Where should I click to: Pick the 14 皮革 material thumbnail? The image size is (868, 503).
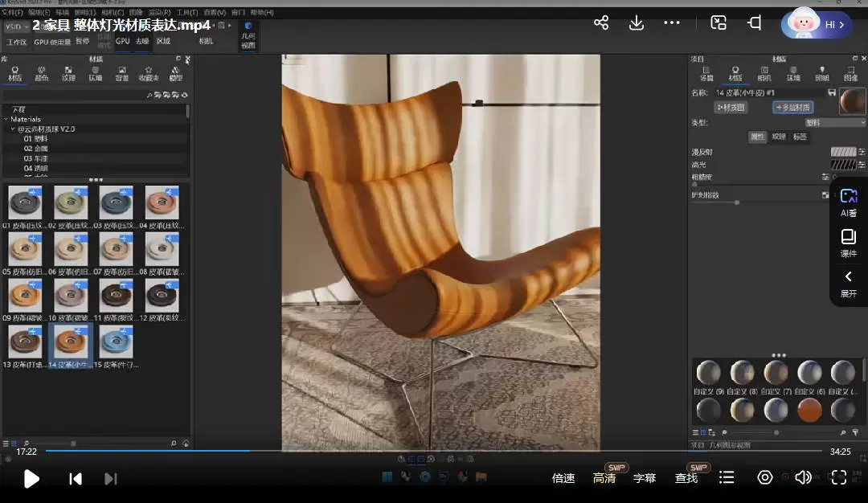point(70,342)
